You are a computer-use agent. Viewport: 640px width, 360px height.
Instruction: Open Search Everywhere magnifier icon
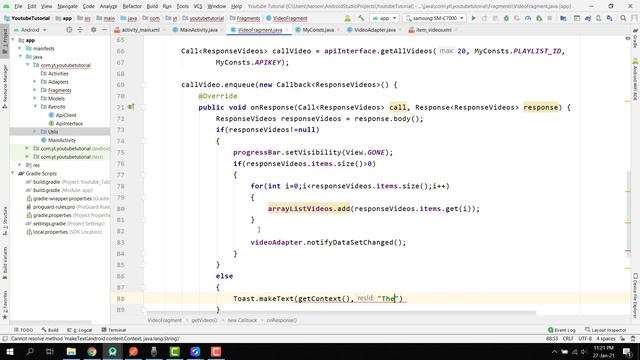623,18
